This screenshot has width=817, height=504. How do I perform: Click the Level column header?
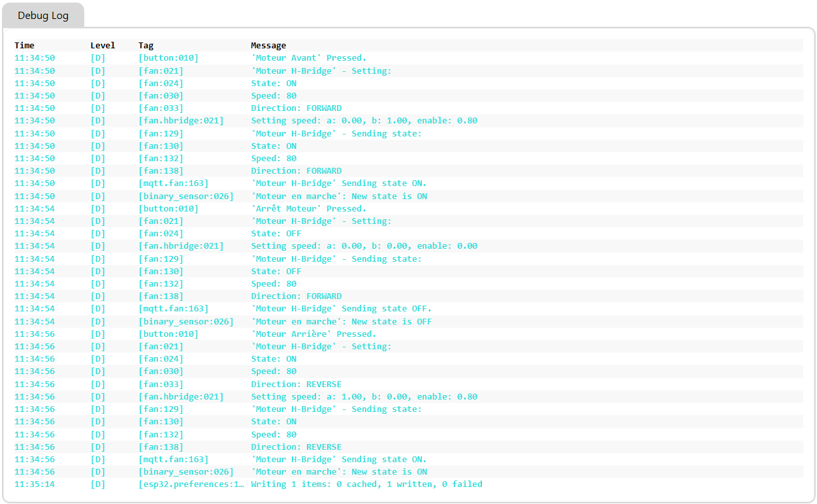103,46
